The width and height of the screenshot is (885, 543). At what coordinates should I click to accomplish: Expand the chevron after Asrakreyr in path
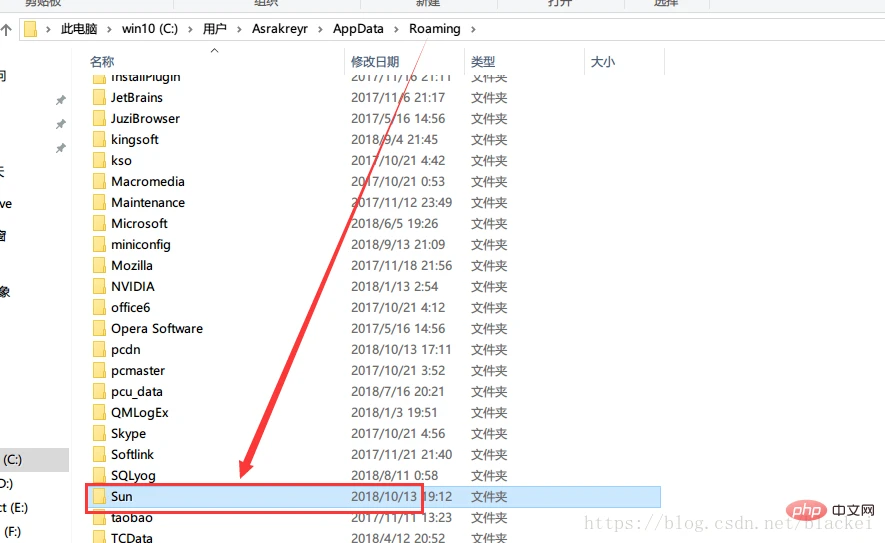point(320,29)
